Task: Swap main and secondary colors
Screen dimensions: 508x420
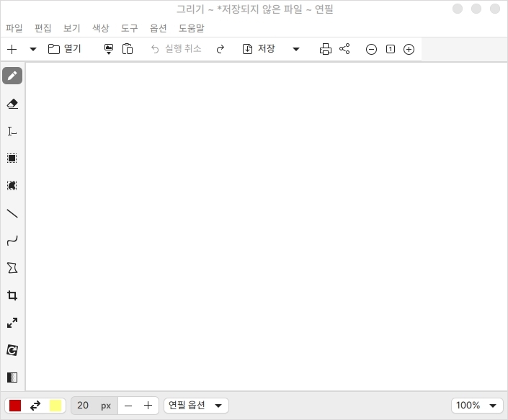Action: click(x=35, y=406)
